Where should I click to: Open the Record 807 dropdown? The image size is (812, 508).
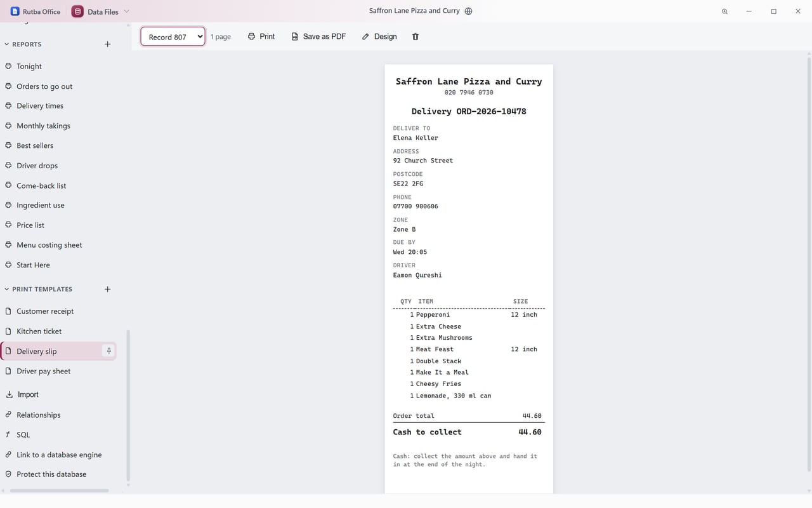click(173, 37)
